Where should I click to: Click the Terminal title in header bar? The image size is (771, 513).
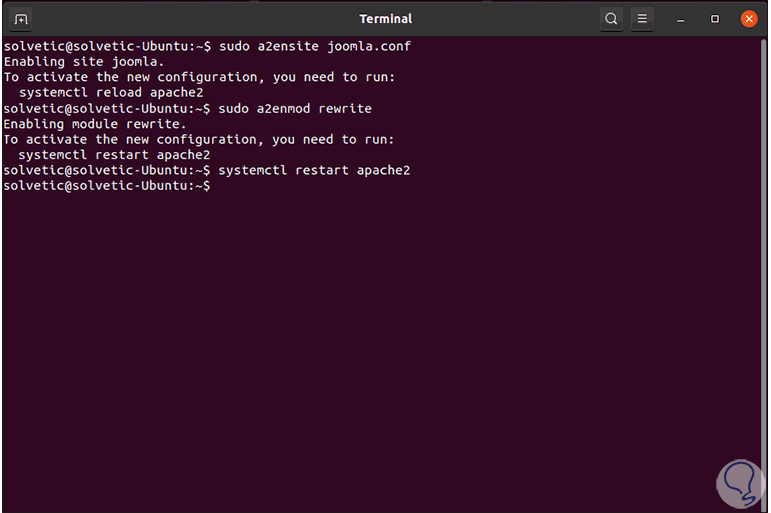pyautogui.click(x=385, y=19)
